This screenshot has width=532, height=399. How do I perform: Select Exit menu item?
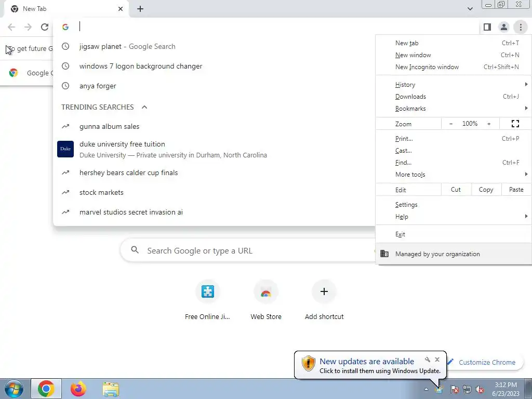click(454, 234)
